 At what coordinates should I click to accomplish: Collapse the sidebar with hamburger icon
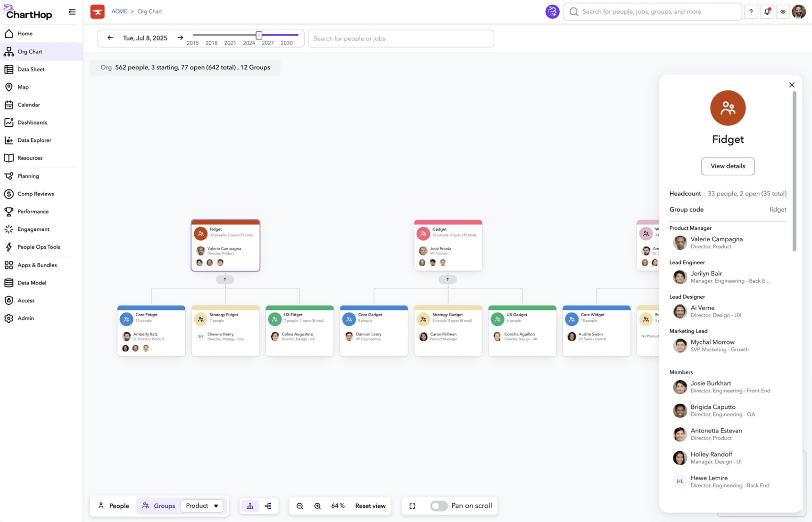point(72,12)
